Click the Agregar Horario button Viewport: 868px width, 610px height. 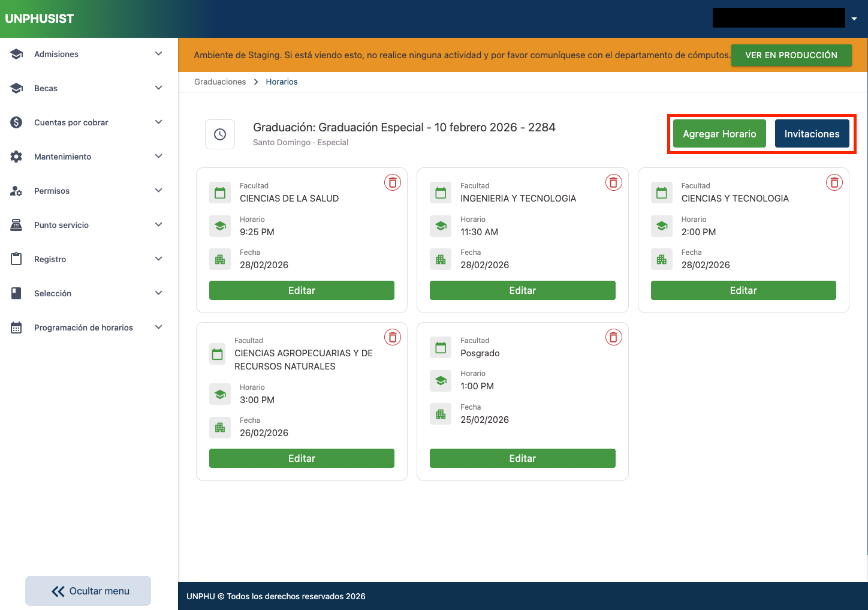(x=719, y=134)
